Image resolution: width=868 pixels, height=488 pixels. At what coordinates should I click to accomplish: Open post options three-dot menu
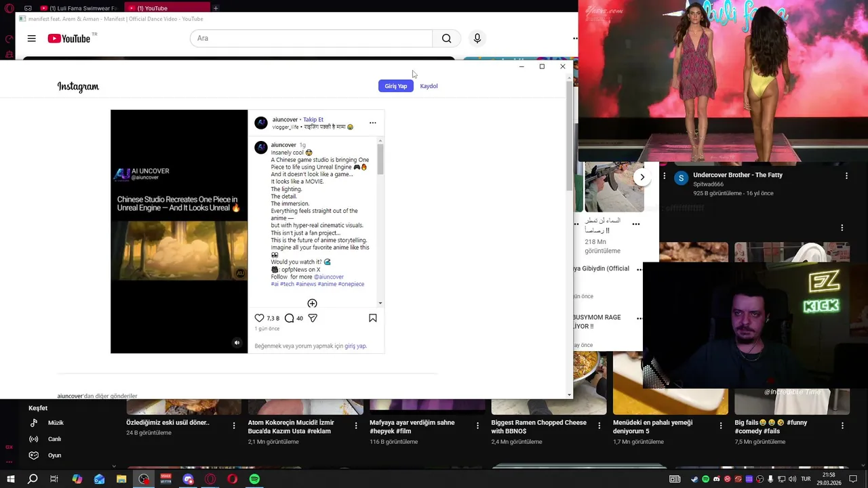point(372,123)
